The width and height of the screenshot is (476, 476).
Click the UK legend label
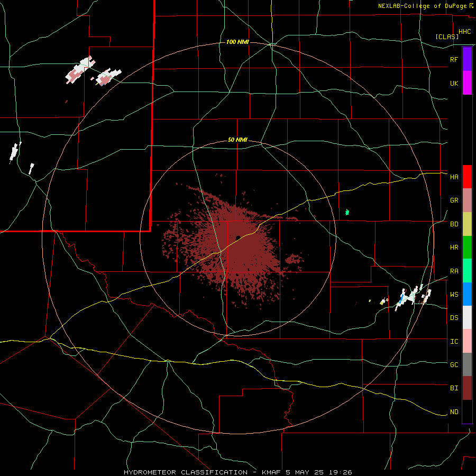pyautogui.click(x=454, y=83)
